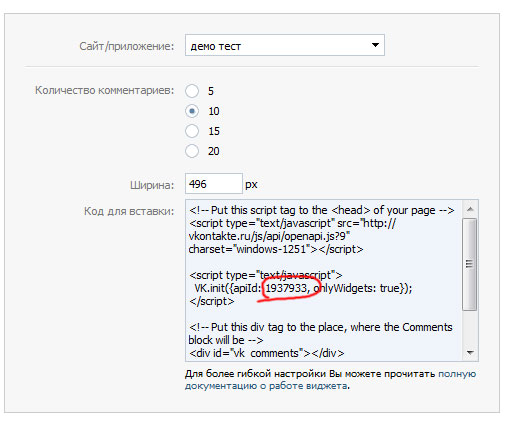Viewport: 512px width, 428px height.
Task: Select 15 comments radio button
Action: (x=192, y=131)
